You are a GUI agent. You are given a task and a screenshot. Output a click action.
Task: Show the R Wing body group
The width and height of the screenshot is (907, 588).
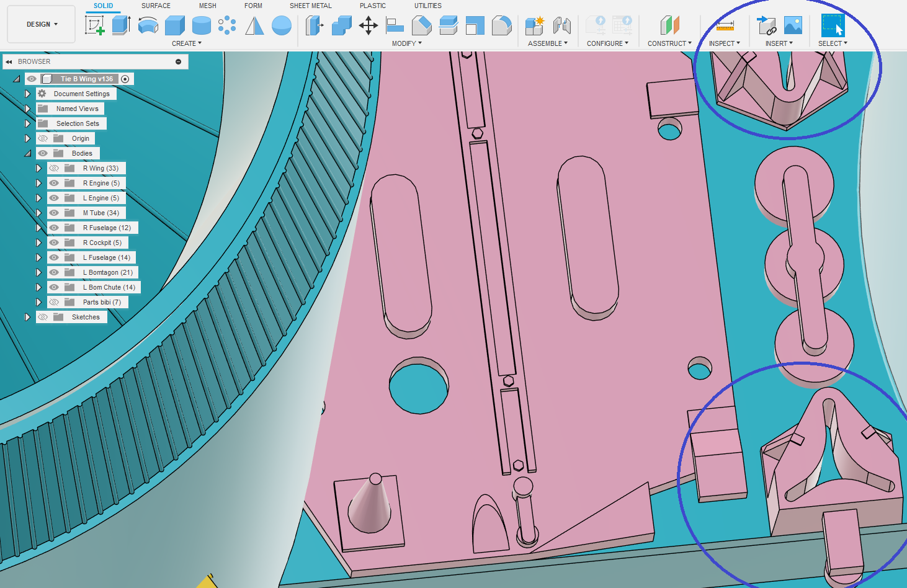pos(54,168)
